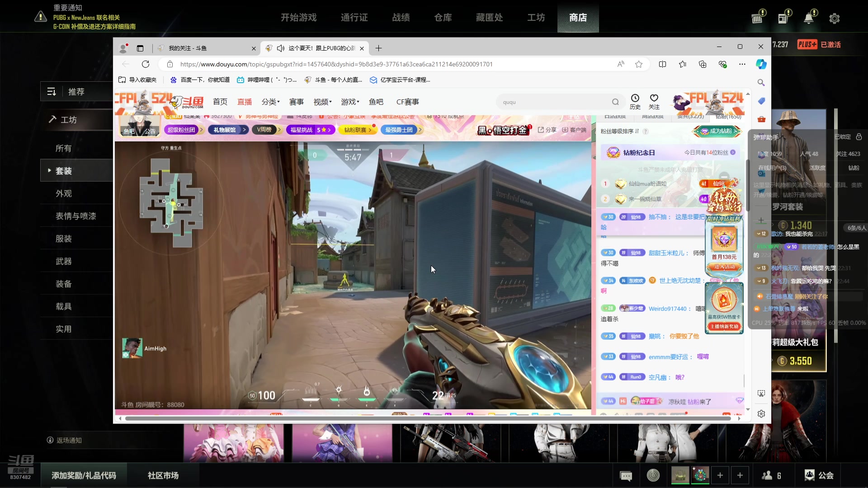Open the browser collections icon

click(703, 64)
